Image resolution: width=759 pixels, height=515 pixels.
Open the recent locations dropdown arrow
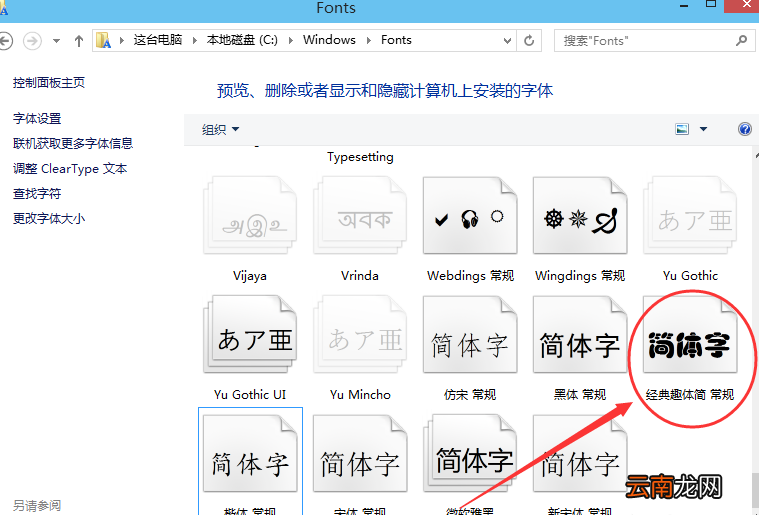point(57,41)
